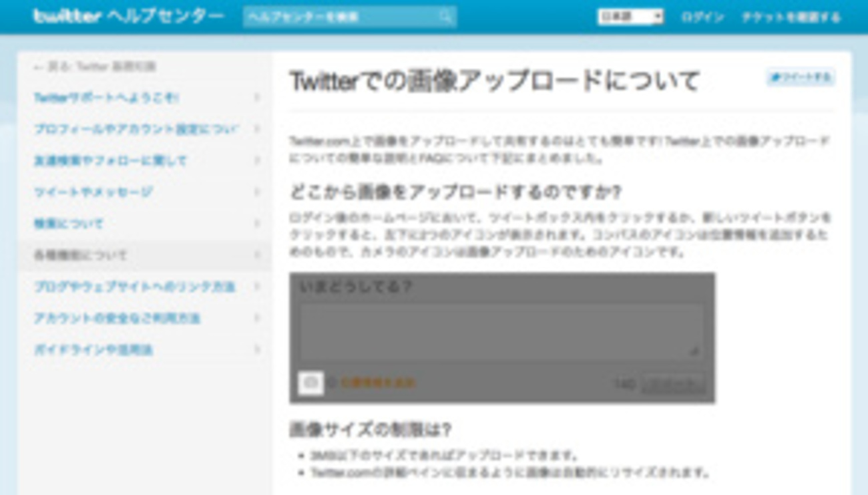
Task: Click the ツイートする share button
Action: (800, 77)
